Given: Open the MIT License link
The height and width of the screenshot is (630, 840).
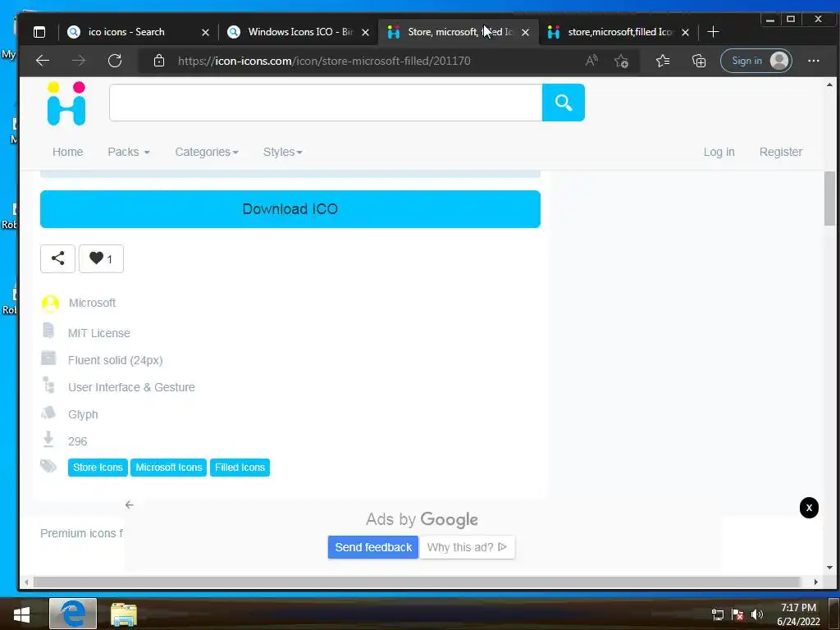Looking at the screenshot, I should (x=99, y=333).
